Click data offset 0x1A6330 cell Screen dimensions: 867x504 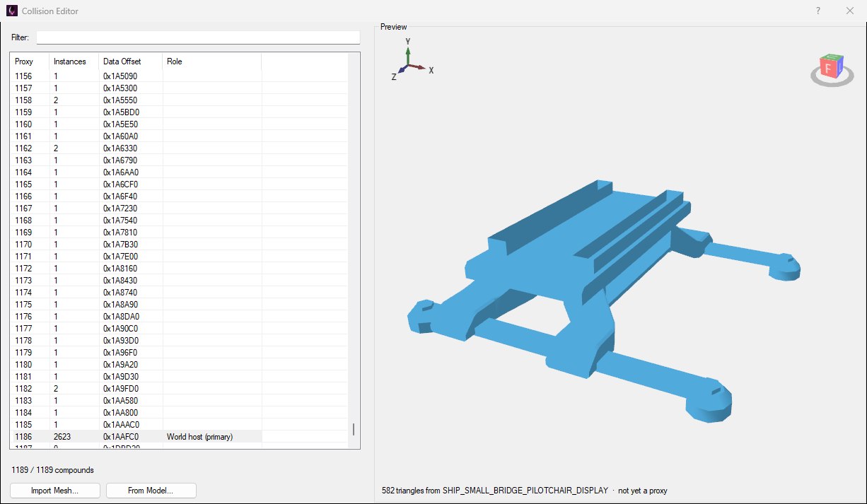131,148
